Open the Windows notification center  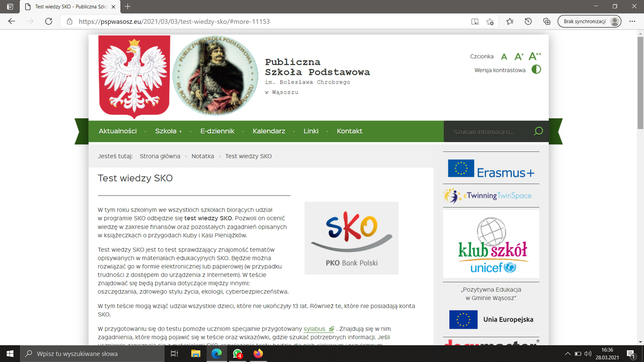631,354
